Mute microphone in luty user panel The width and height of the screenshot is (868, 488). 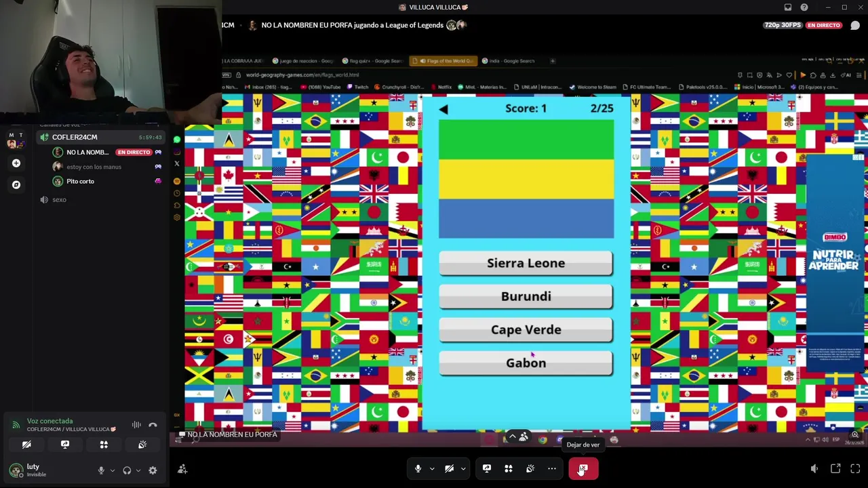[x=101, y=470]
